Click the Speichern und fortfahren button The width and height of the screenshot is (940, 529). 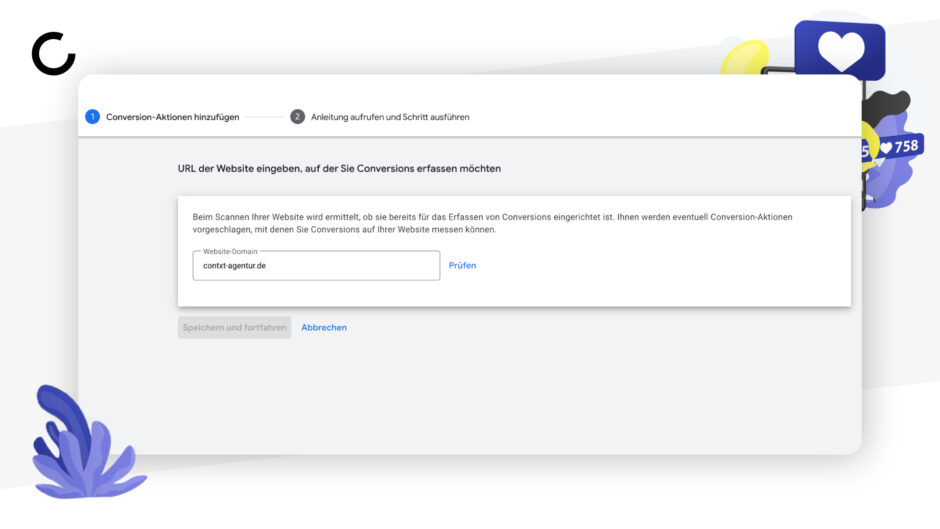234,327
